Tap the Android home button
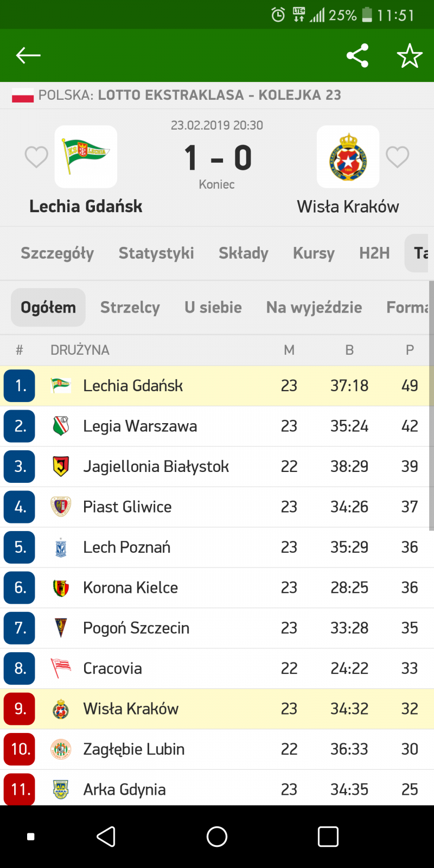The width and height of the screenshot is (434, 868). tap(217, 837)
